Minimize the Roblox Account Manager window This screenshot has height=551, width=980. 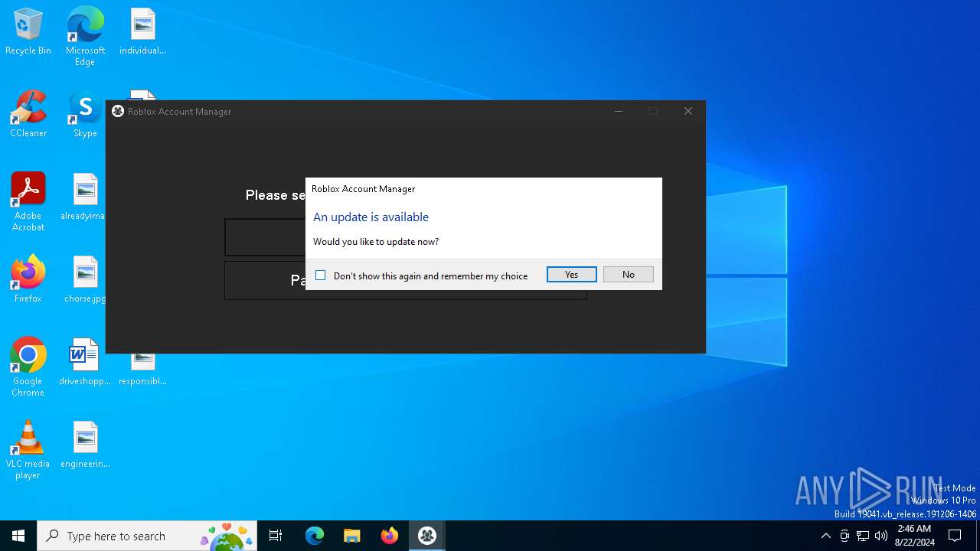[619, 111]
